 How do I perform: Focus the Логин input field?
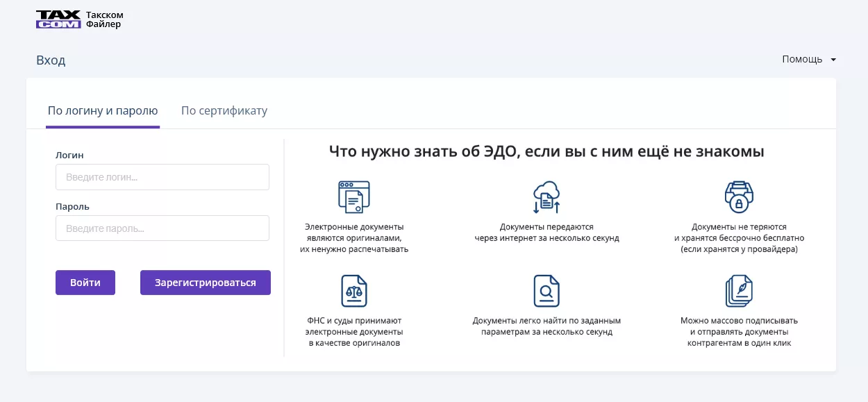pyautogui.click(x=162, y=177)
